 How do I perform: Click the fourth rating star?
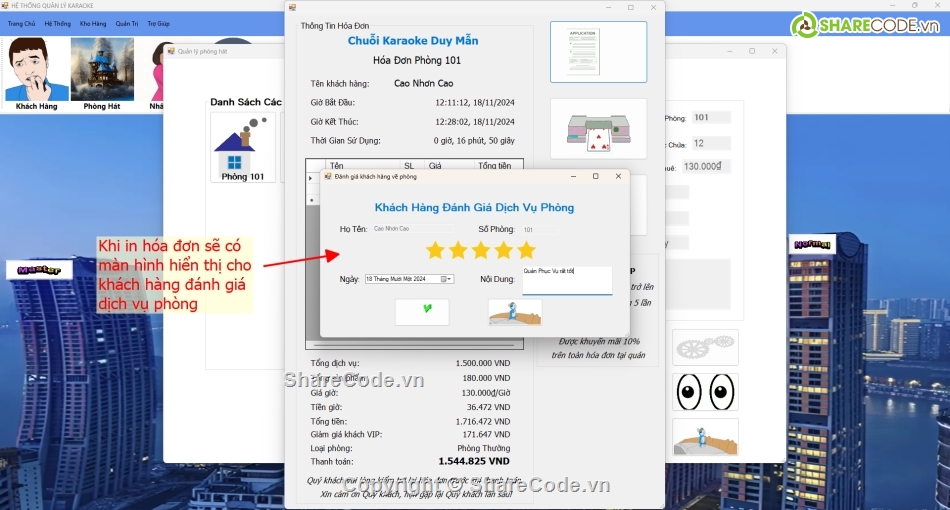click(x=504, y=250)
